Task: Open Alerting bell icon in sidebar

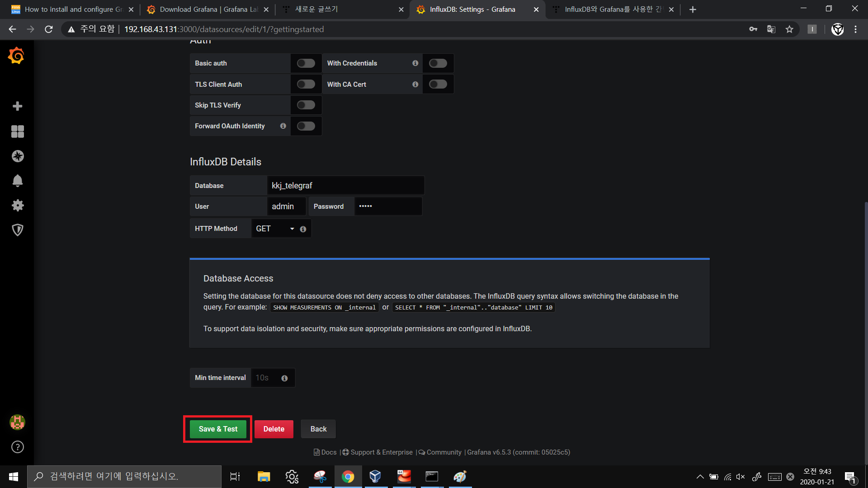Action: pos(17,181)
